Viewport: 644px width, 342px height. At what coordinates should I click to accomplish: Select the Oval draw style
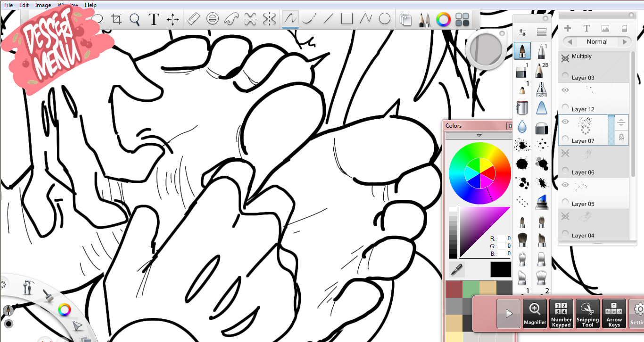coord(385,19)
